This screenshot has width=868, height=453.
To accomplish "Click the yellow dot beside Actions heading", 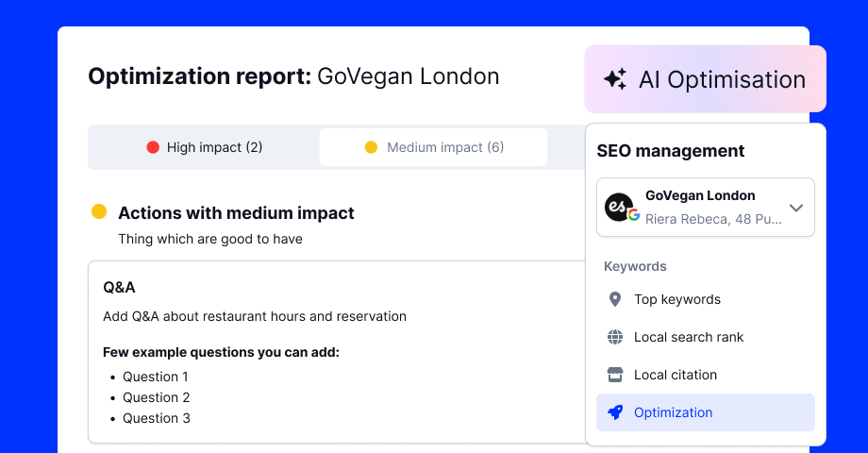I will pyautogui.click(x=99, y=212).
